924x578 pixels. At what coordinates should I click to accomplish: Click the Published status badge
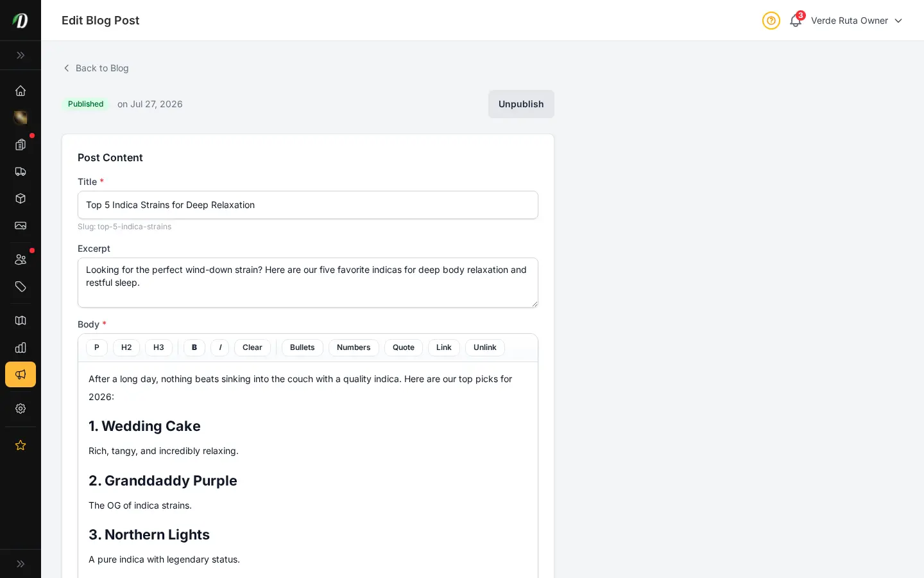click(85, 104)
